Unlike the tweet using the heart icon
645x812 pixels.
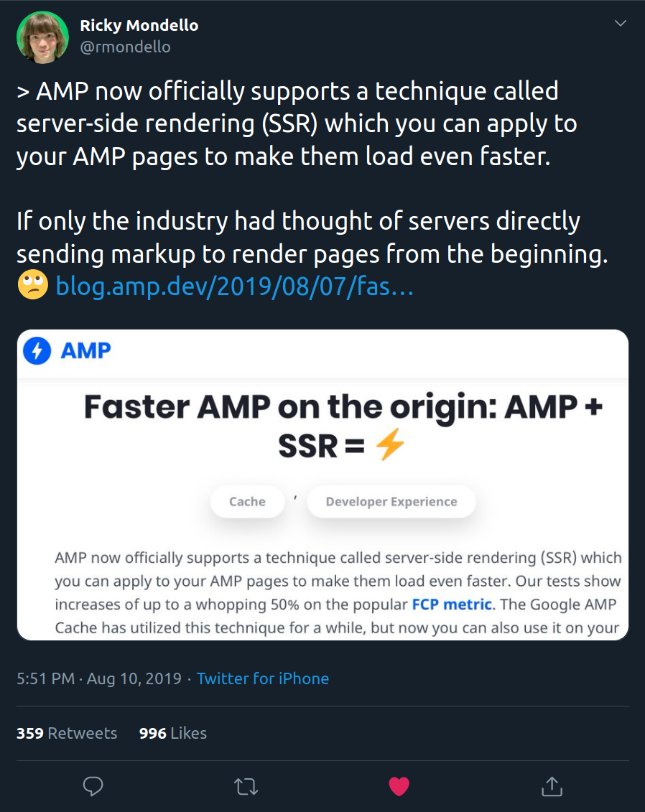click(x=399, y=786)
